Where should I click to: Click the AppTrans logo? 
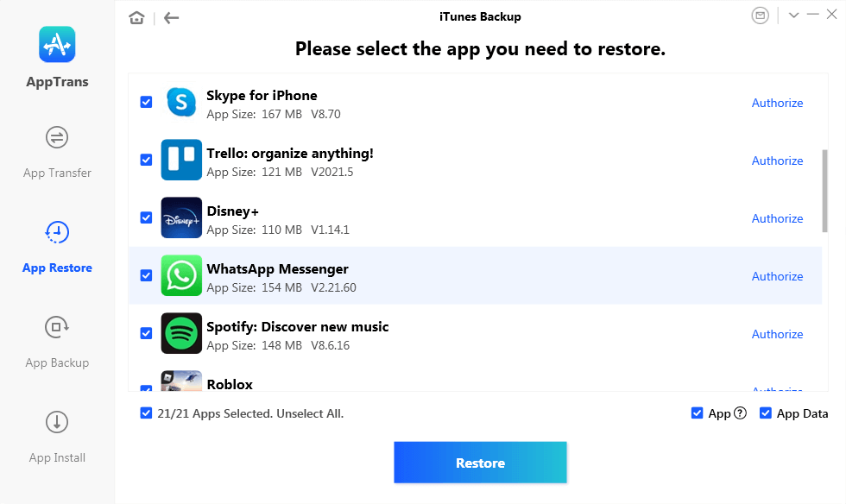(x=57, y=44)
